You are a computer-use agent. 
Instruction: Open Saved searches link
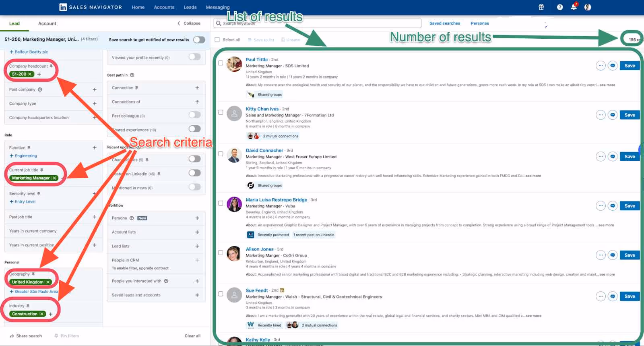tap(445, 23)
